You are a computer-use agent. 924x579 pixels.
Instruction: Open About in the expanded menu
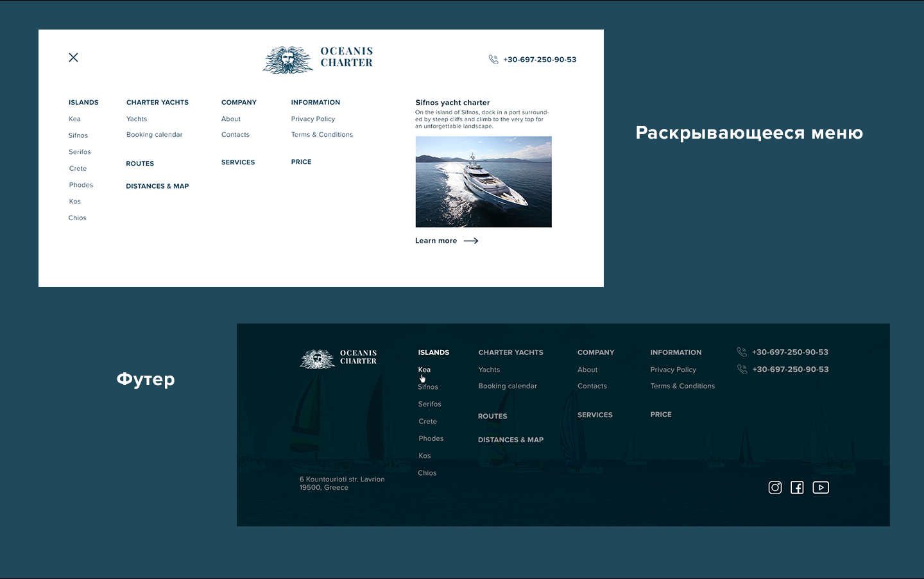coord(231,119)
